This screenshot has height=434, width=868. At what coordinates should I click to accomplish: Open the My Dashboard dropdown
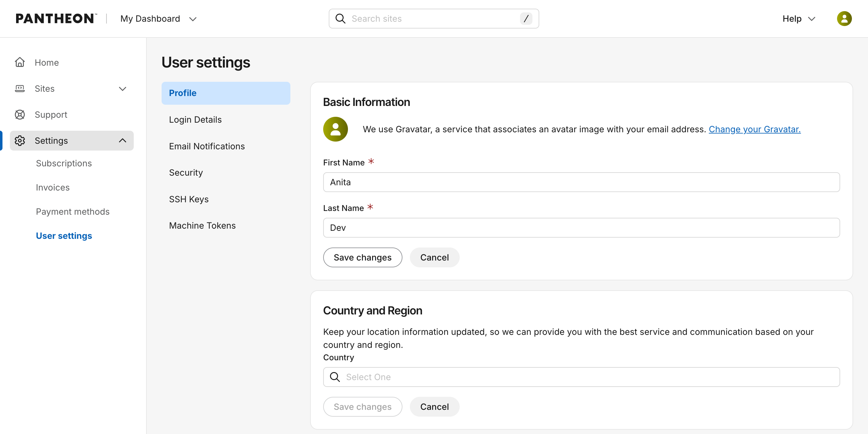[x=158, y=19]
